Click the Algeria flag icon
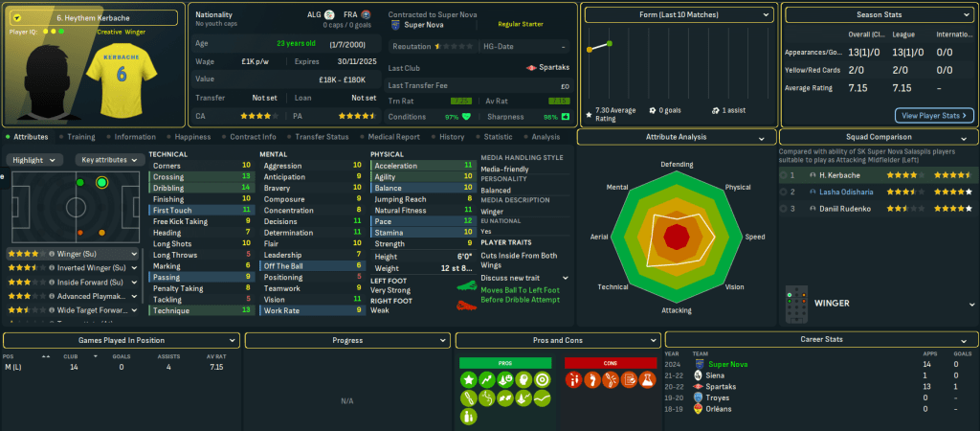The image size is (980, 431). click(x=329, y=15)
